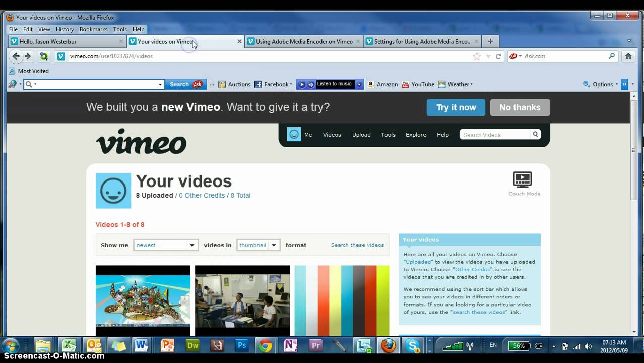
Task: Click the 'Try it now' button
Action: coord(456,107)
